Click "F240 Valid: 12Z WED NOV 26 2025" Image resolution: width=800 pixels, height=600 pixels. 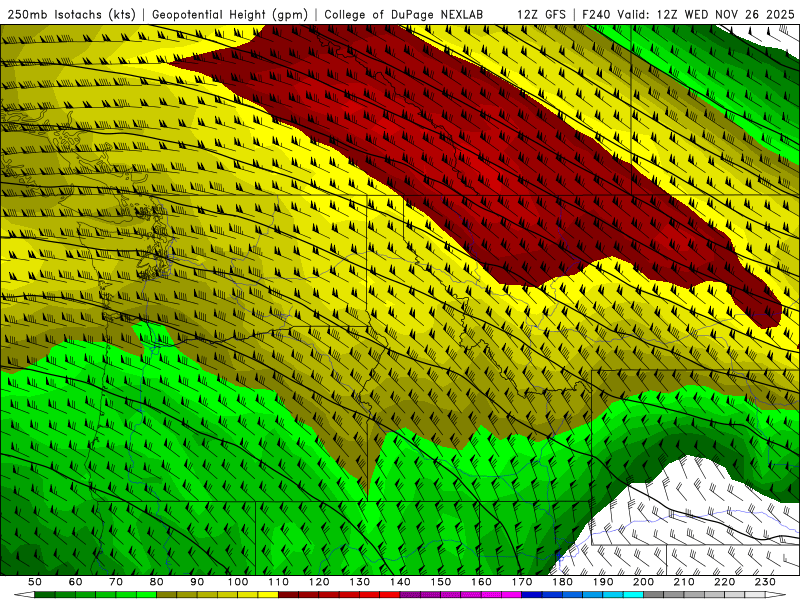tap(688, 14)
